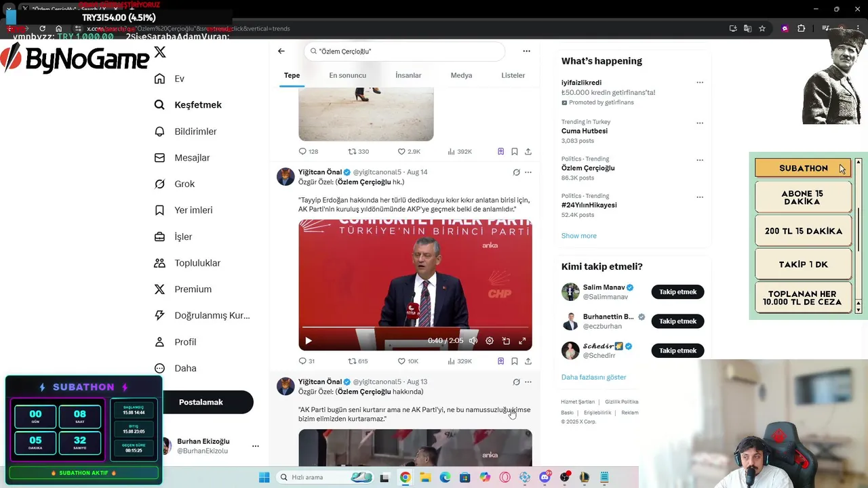This screenshot has width=868, height=488.
Task: Switch to Medya tab
Action: [x=461, y=75]
